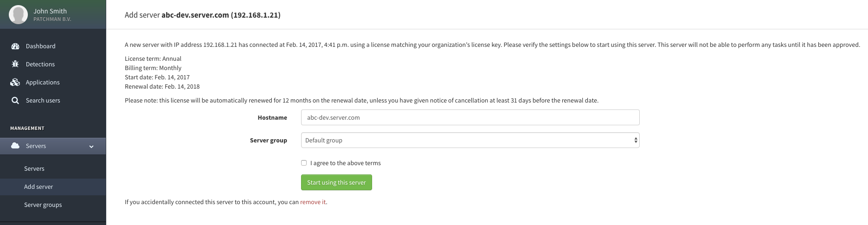This screenshot has height=225, width=868.
Task: Click John Smith's profile avatar
Action: point(19,15)
